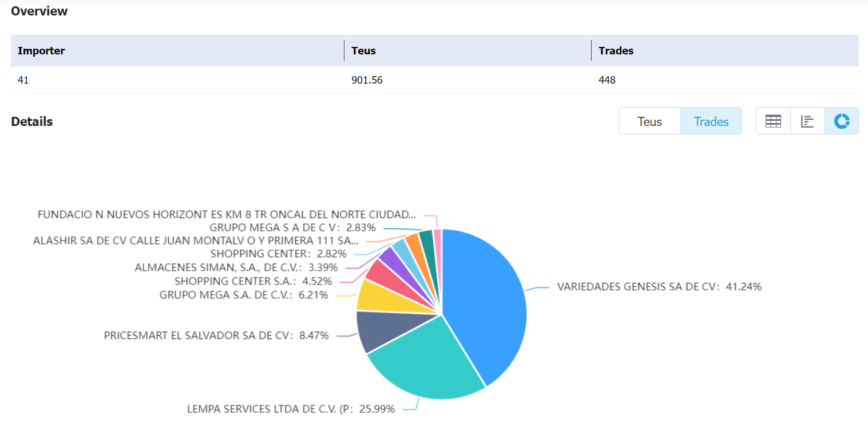Click the ALMACENES SIMAN 3.39% label
Viewport: 868px width, 430px height.
[x=236, y=267]
